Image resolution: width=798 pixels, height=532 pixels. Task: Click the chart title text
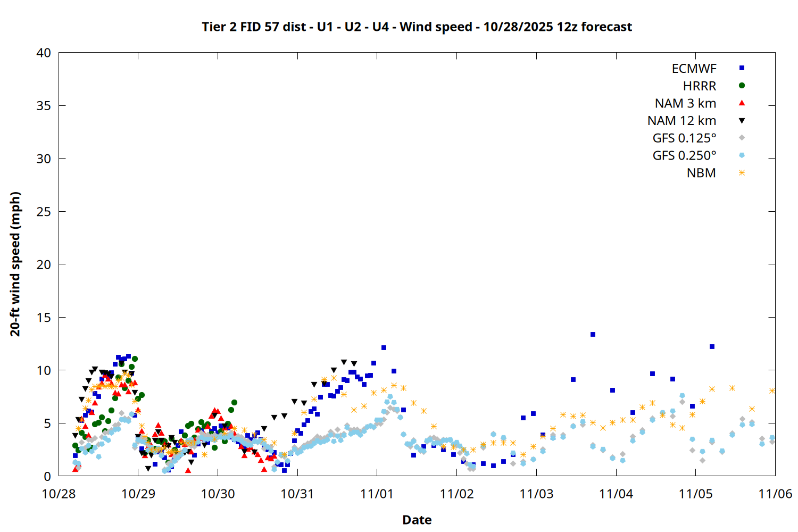[417, 27]
